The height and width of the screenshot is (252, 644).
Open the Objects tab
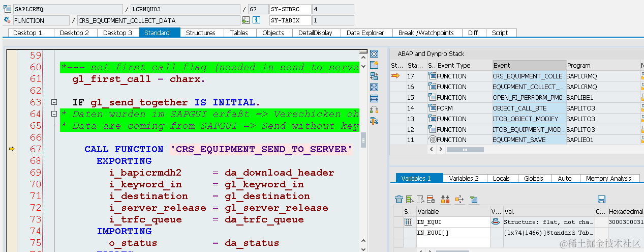tap(273, 33)
